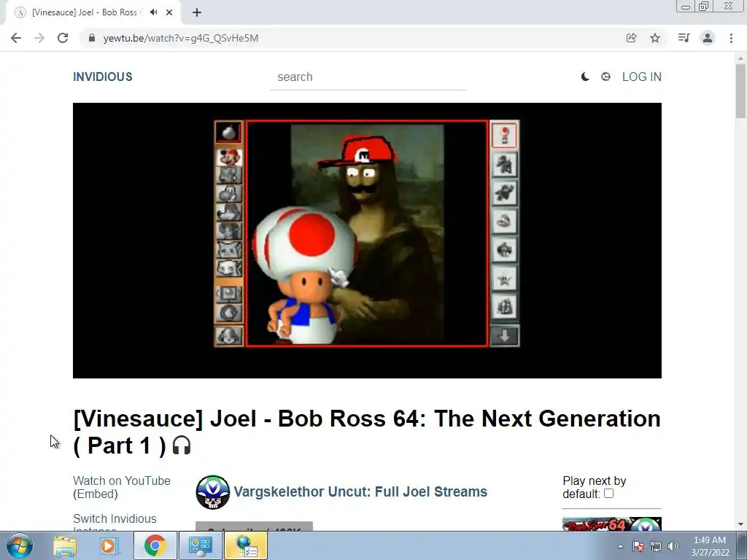Open Invidious preferences gear icon
The width and height of the screenshot is (747, 560).
[x=605, y=77]
